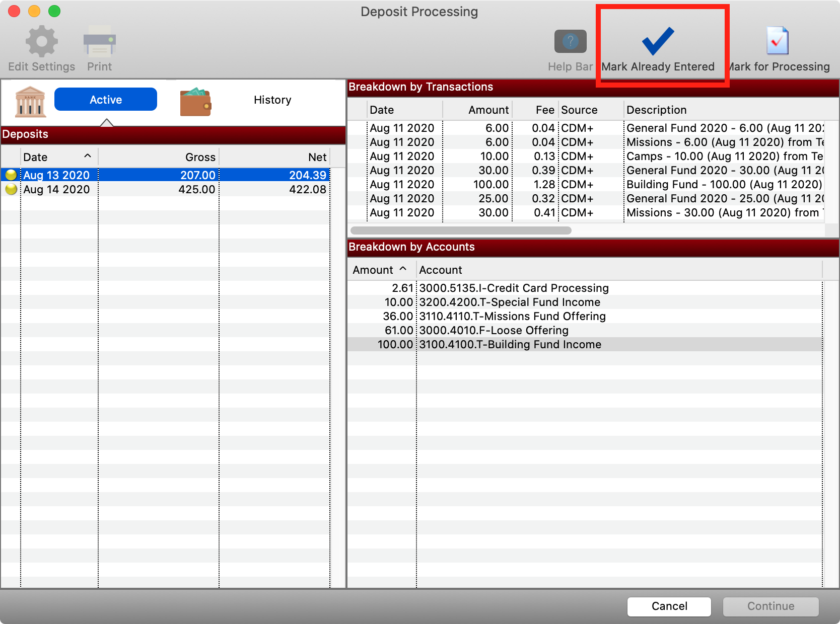Click yellow status ball for Aug 14 2020
Image resolution: width=840 pixels, height=624 pixels.
(x=11, y=190)
